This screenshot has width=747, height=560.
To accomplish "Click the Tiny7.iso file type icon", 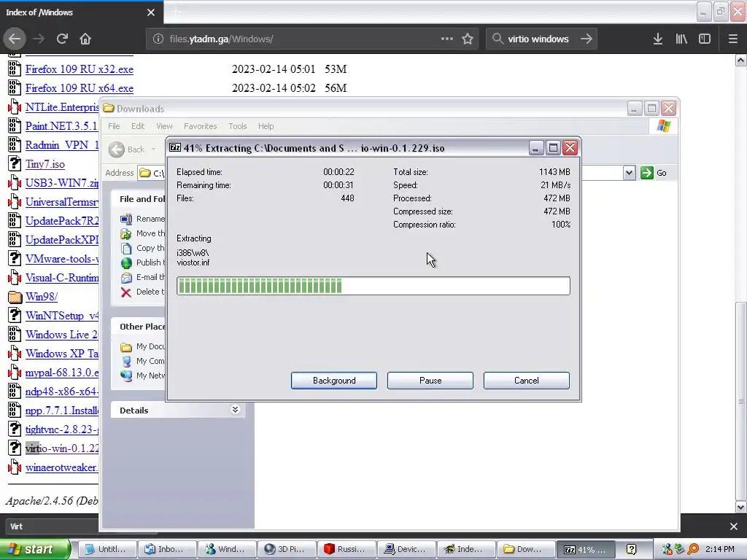I will coord(15,164).
